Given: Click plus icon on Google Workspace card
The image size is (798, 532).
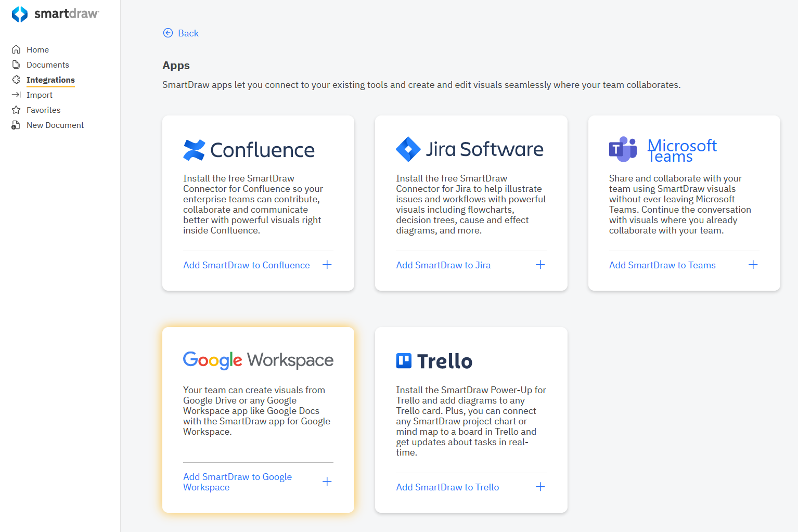Looking at the screenshot, I should coord(327,482).
